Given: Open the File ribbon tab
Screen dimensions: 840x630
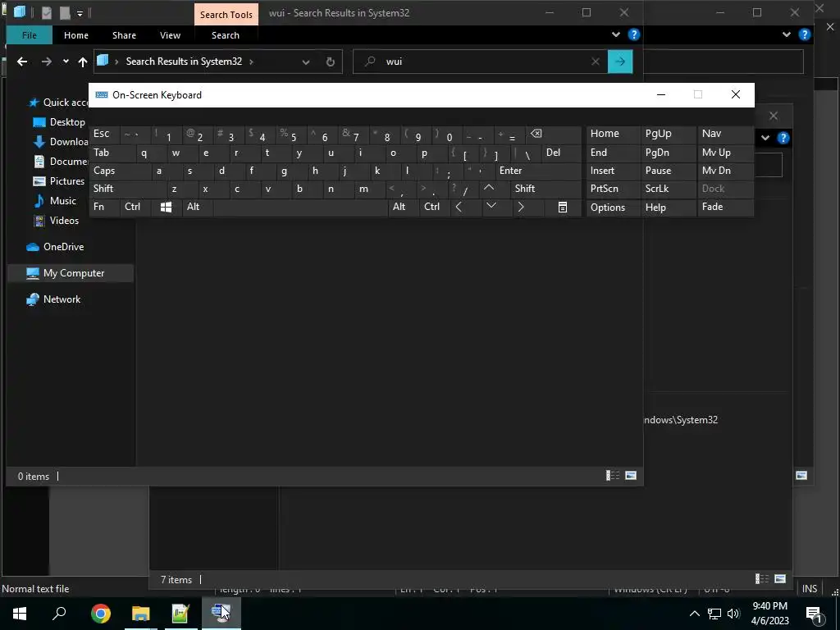Looking at the screenshot, I should tap(30, 35).
